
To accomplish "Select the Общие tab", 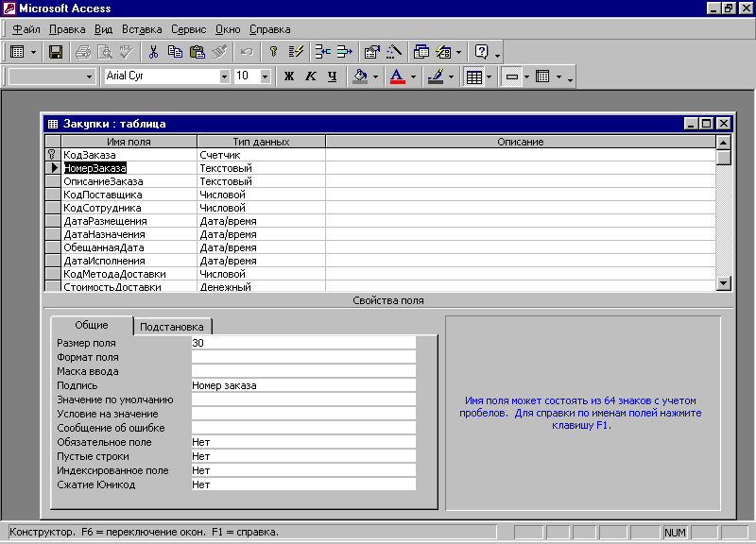I will 92,325.
